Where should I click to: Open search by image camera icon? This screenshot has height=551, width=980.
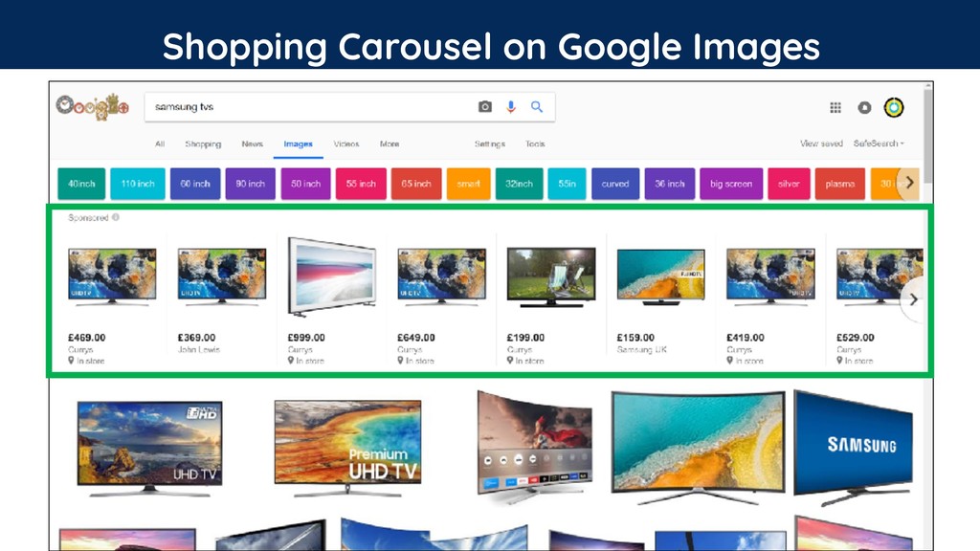point(485,107)
